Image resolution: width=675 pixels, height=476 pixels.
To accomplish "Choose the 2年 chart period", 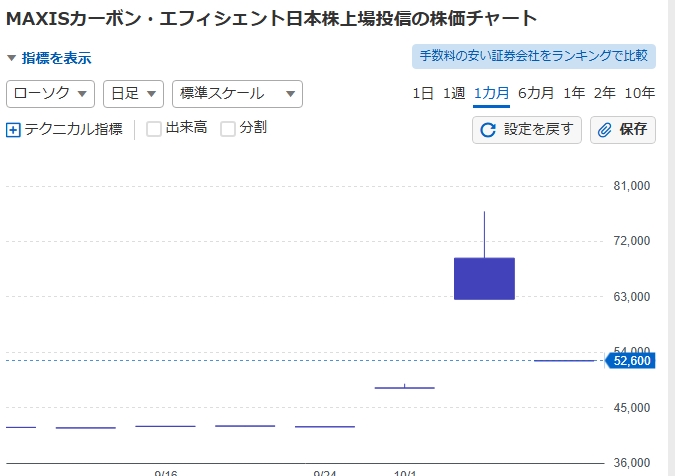I will click(604, 94).
